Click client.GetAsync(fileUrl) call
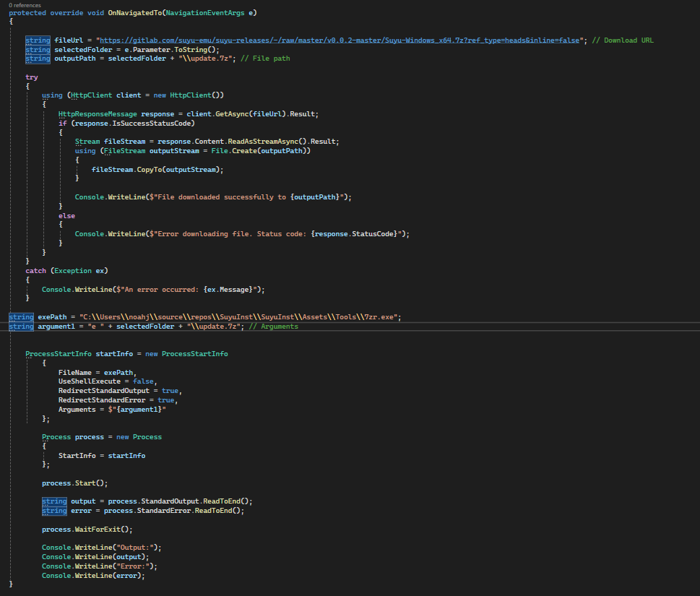This screenshot has height=596, width=700. pyautogui.click(x=236, y=114)
